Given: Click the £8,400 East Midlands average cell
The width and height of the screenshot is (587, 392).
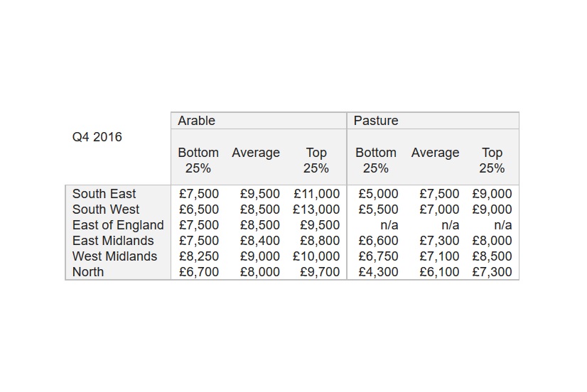Looking at the screenshot, I should [260, 241].
